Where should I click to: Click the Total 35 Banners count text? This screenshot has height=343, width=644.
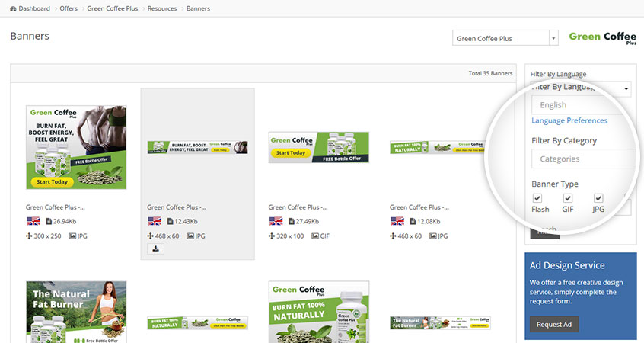(490, 73)
